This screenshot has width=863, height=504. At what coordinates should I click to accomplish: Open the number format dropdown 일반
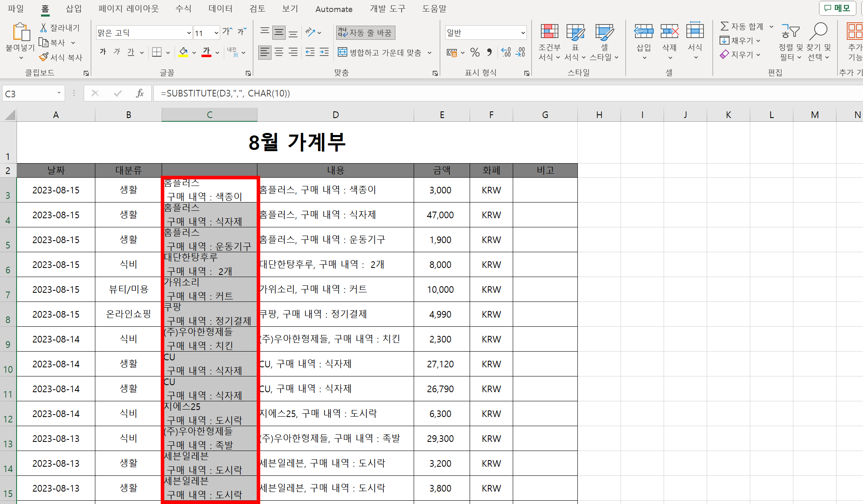click(523, 33)
